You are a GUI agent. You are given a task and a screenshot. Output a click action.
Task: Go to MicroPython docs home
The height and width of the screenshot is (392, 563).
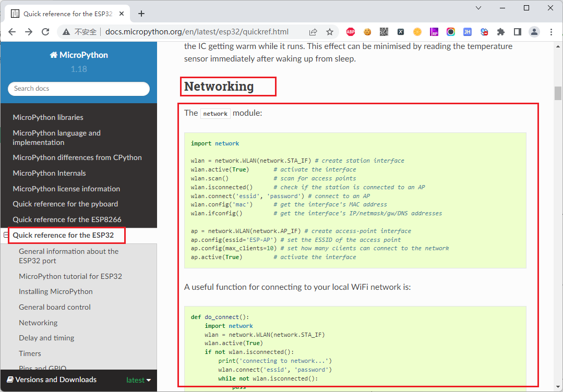pos(79,55)
